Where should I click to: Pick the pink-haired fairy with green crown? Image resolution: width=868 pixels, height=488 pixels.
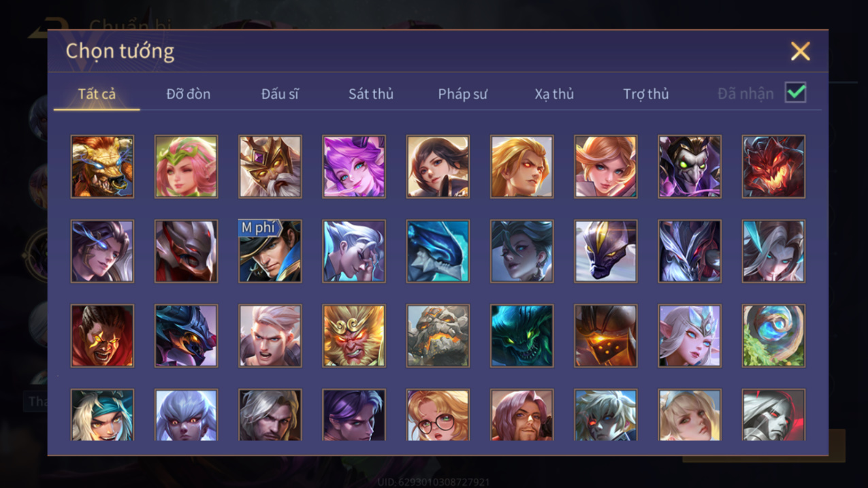tap(186, 167)
